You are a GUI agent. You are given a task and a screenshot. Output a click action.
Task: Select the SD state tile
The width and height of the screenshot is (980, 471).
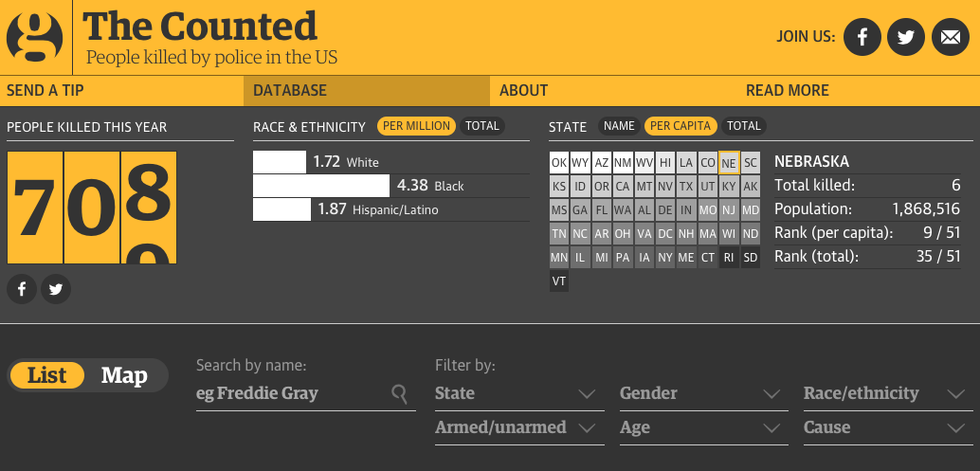(x=751, y=258)
